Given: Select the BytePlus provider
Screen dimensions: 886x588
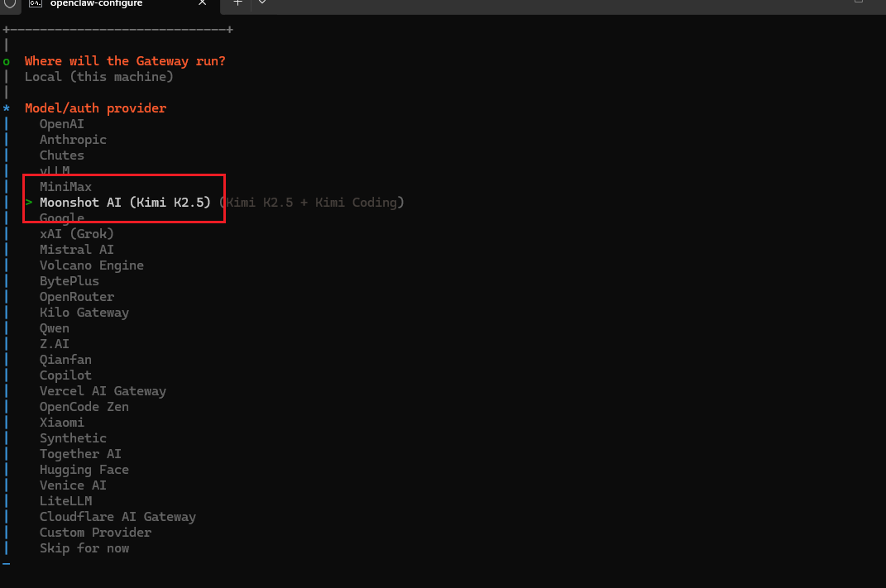Looking at the screenshot, I should pos(69,280).
